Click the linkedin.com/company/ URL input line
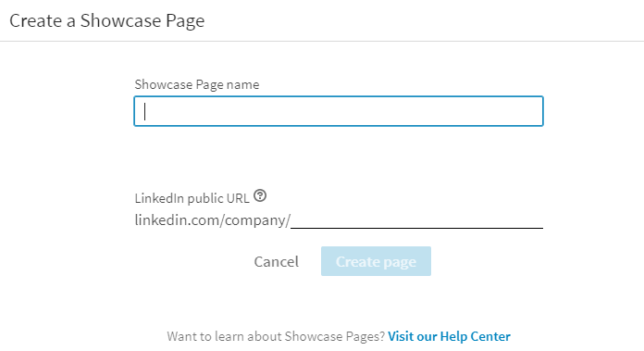The width and height of the screenshot is (644, 351). 417,220
